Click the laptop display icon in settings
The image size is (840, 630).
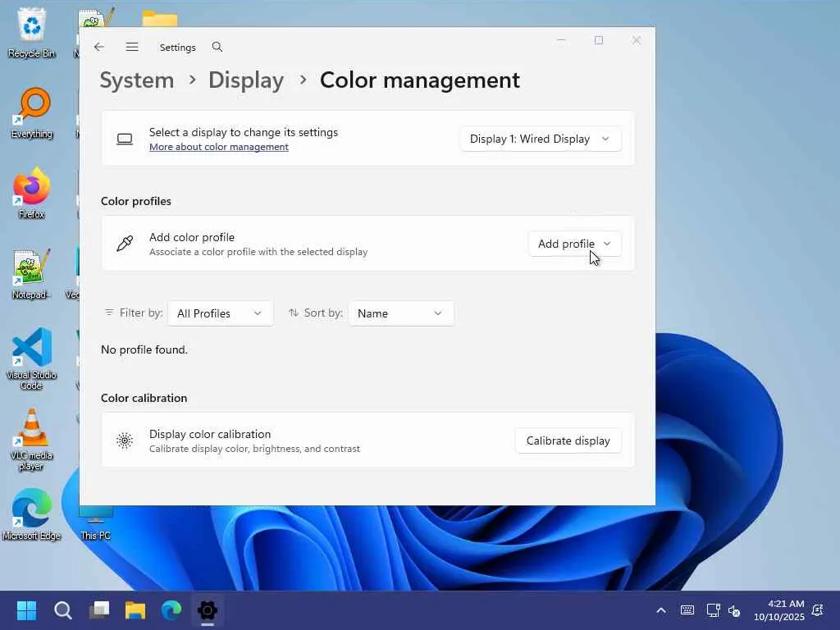(125, 139)
